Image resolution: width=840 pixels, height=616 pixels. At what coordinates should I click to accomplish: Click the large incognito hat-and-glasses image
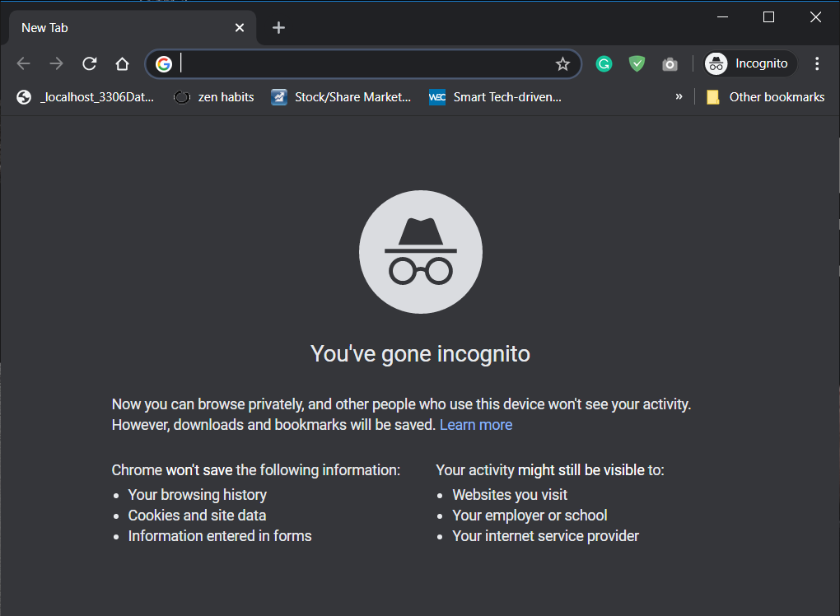[421, 252]
